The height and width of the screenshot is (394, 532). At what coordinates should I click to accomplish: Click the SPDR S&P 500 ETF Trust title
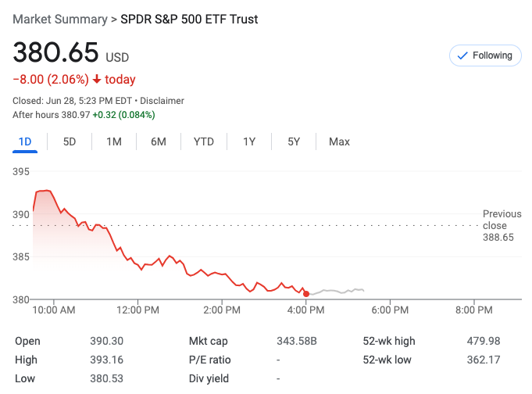199,17
